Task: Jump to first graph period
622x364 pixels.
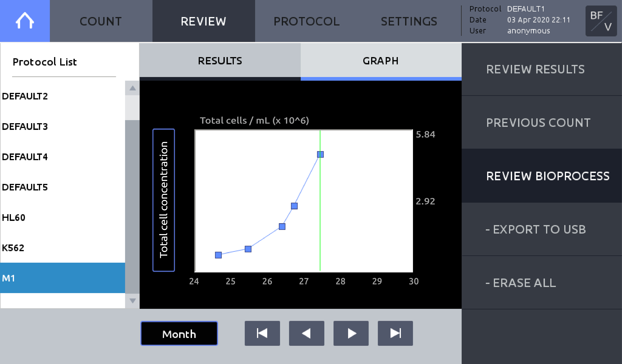Action: click(x=262, y=333)
